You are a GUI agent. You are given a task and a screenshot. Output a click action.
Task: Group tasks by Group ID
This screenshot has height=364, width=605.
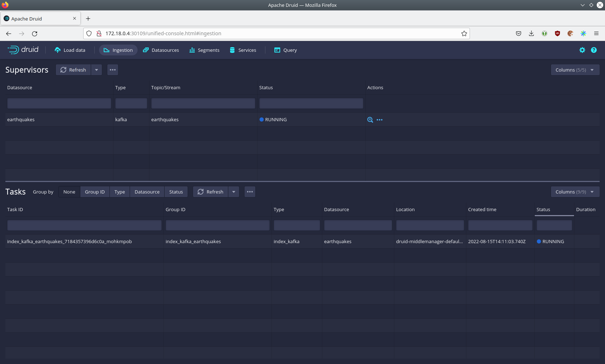(x=95, y=192)
